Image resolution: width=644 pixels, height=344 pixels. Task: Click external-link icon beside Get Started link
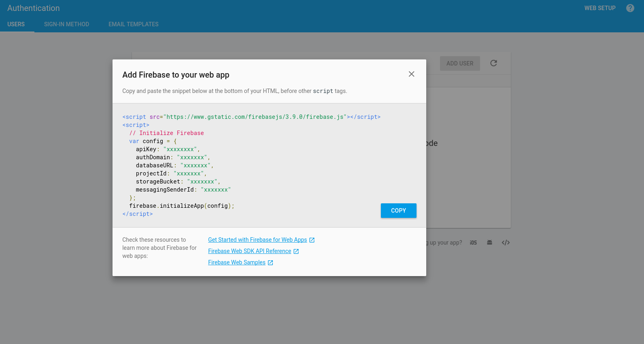[312, 240]
